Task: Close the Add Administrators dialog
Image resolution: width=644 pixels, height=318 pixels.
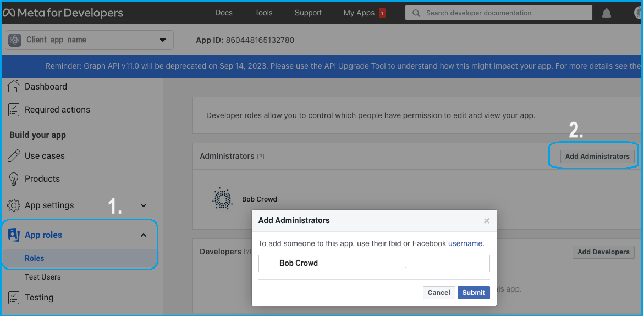Action: [x=487, y=221]
